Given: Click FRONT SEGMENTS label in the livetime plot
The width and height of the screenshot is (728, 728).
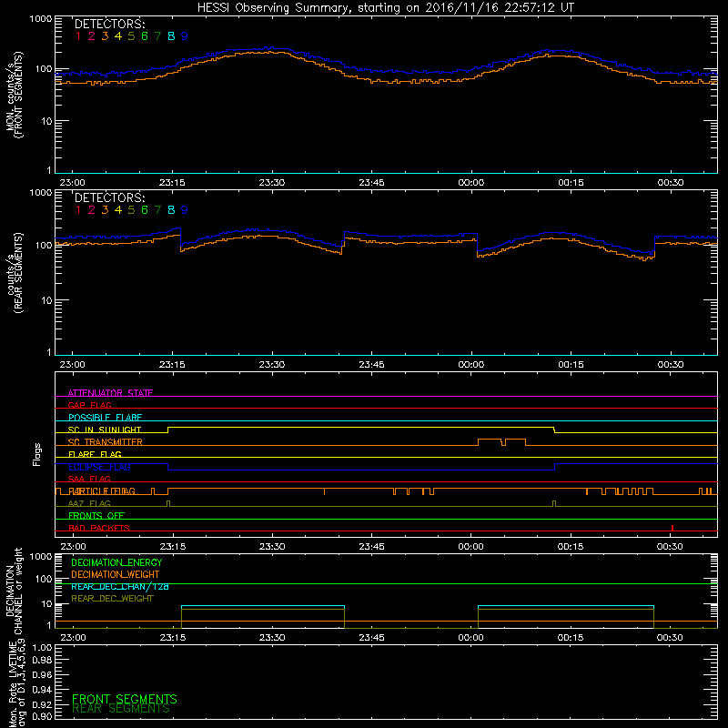Looking at the screenshot, I should coord(125,699).
